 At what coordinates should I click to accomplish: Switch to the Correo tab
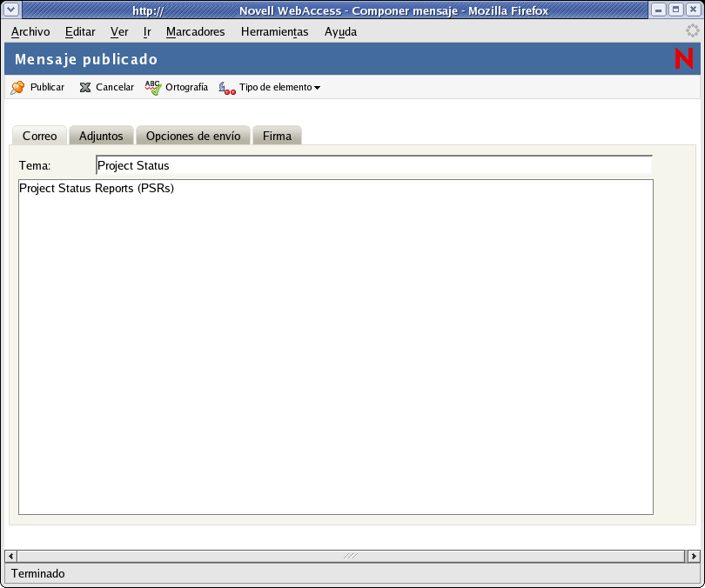click(x=39, y=136)
